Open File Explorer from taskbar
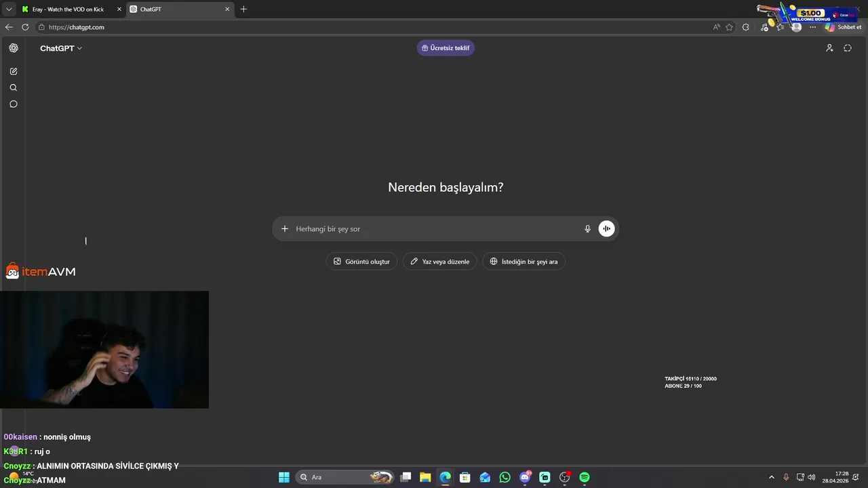The width and height of the screenshot is (868, 488). pyautogui.click(x=425, y=477)
